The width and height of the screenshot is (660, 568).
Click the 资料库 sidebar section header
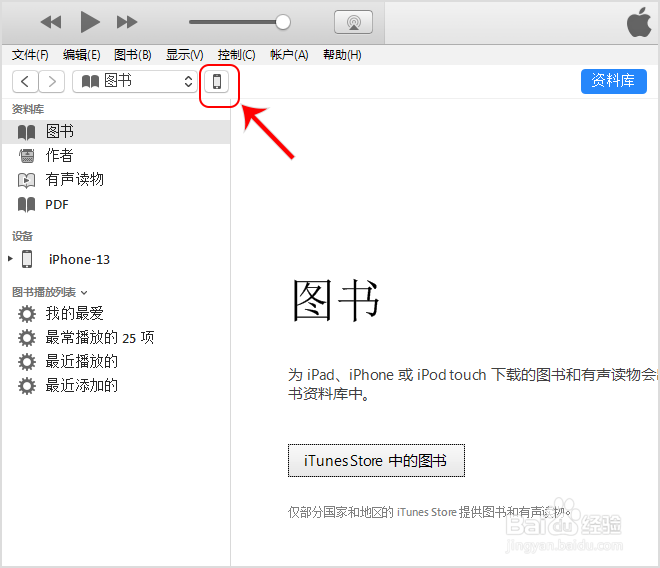point(28,109)
